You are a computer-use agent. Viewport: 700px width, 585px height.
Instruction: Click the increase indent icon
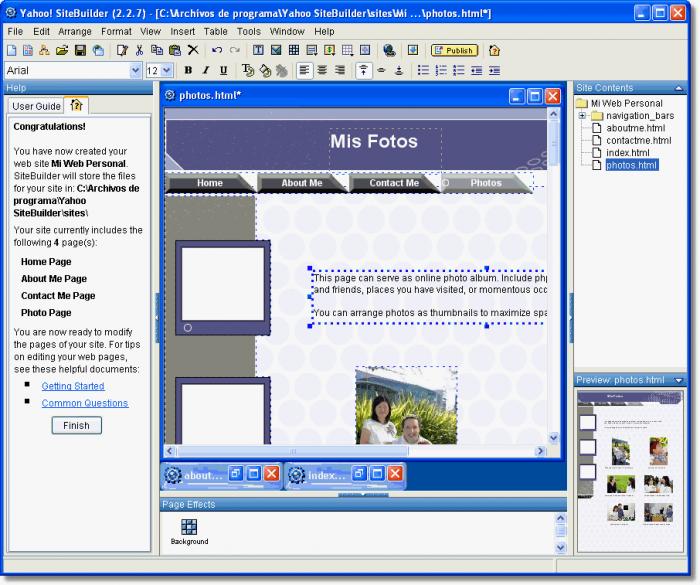494,71
